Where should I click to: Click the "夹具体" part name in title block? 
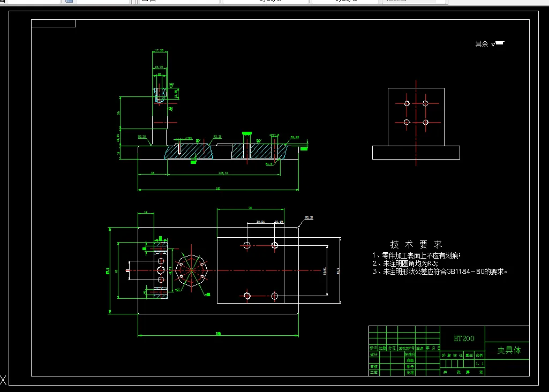(509, 350)
